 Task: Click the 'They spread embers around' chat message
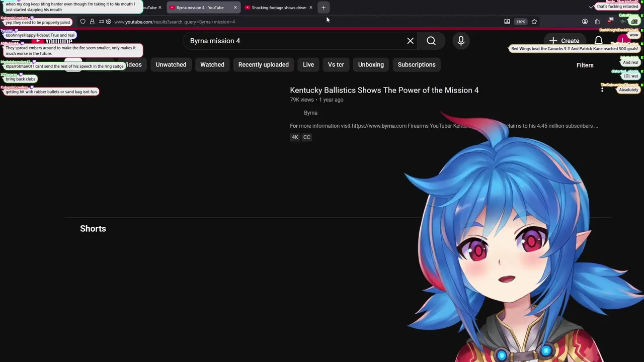pos(72,51)
